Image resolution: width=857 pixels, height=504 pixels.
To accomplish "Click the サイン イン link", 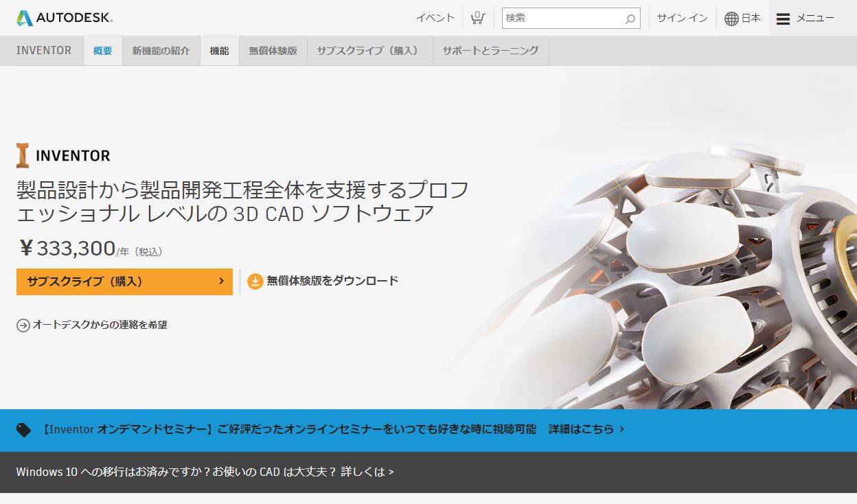I will pyautogui.click(x=682, y=19).
